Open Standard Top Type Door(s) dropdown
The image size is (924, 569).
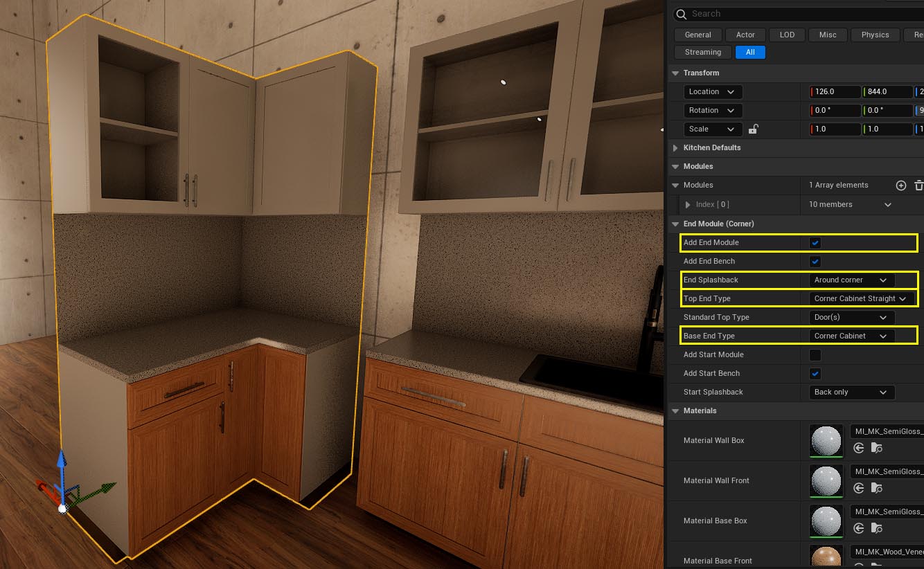click(x=852, y=317)
